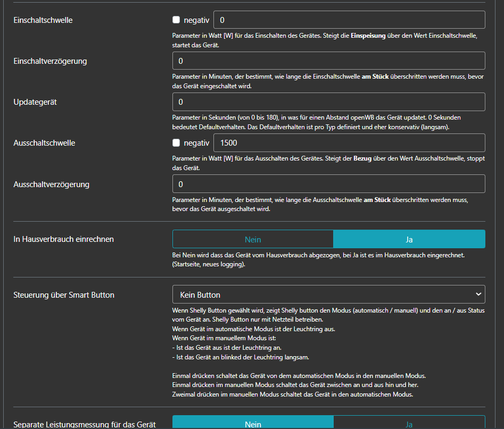
Task: Click the line 'Ist das Gerät aus ist der Leuchtring an'
Action: point(227,348)
